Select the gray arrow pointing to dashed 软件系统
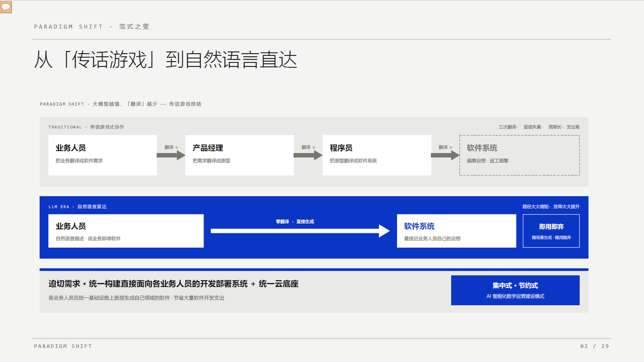Screen dimensions: 644x362 pos(445,155)
